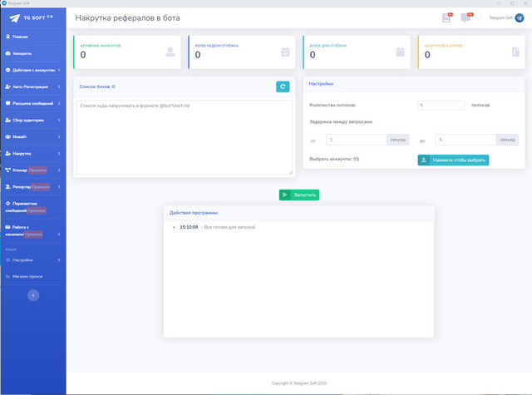This screenshot has height=395, width=532.
Task: Click the Рассылка сообщений chat icon
Action: (x=7, y=103)
